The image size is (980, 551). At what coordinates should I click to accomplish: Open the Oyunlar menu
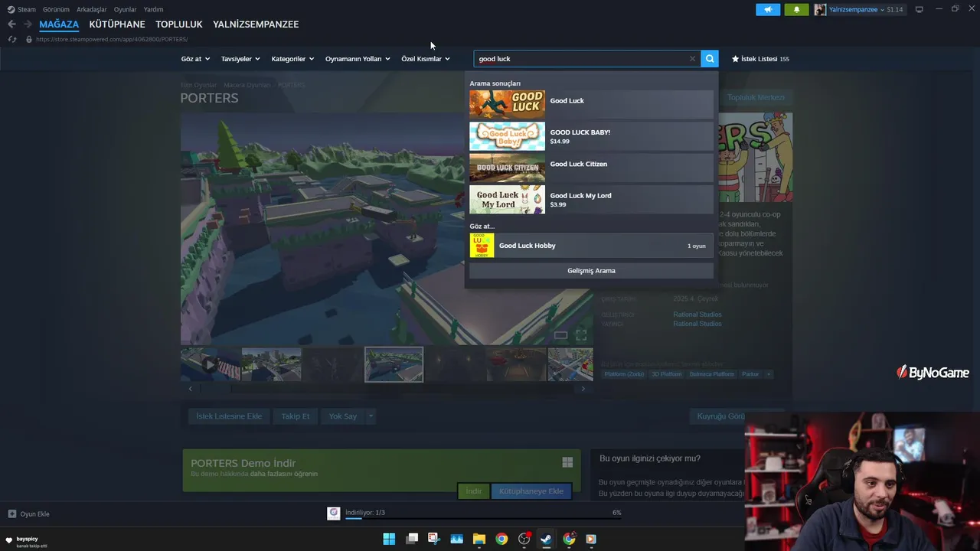pos(125,9)
